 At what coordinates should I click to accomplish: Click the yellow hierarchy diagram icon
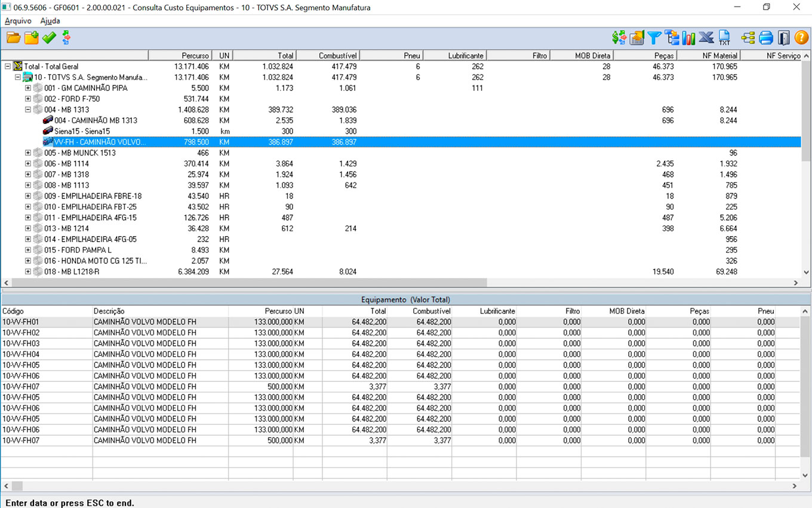tap(748, 38)
